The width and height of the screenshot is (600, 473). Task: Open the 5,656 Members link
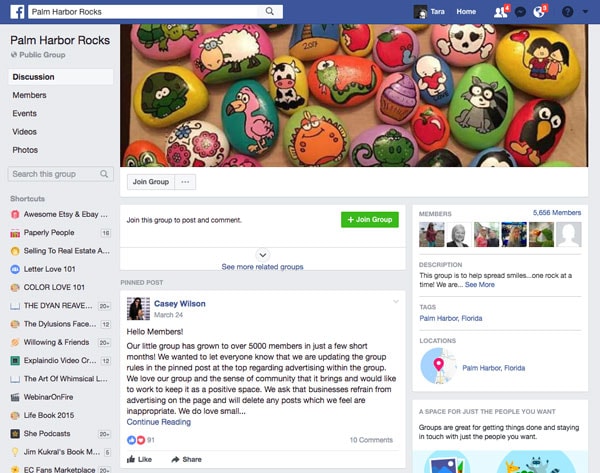[557, 213]
